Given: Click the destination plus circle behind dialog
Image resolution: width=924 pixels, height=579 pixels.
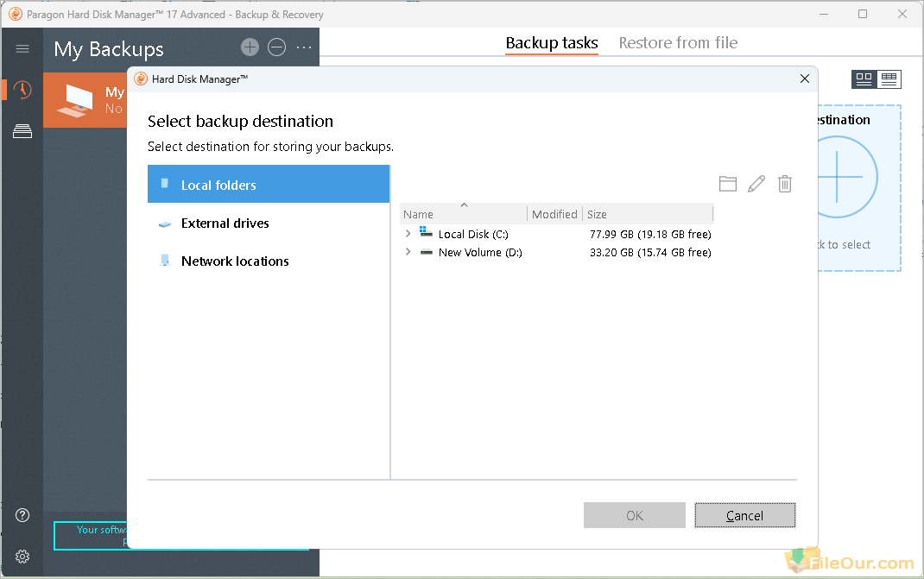Looking at the screenshot, I should pos(848,177).
